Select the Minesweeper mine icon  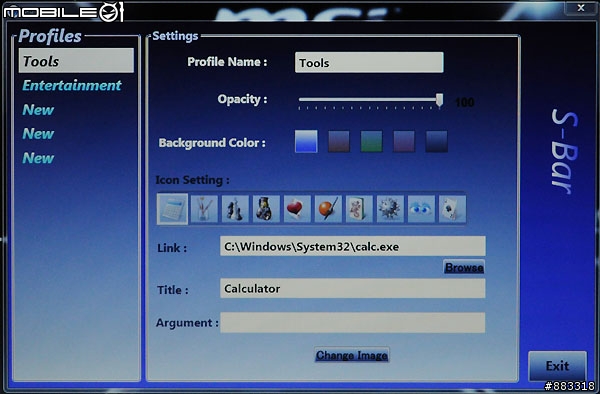(390, 209)
